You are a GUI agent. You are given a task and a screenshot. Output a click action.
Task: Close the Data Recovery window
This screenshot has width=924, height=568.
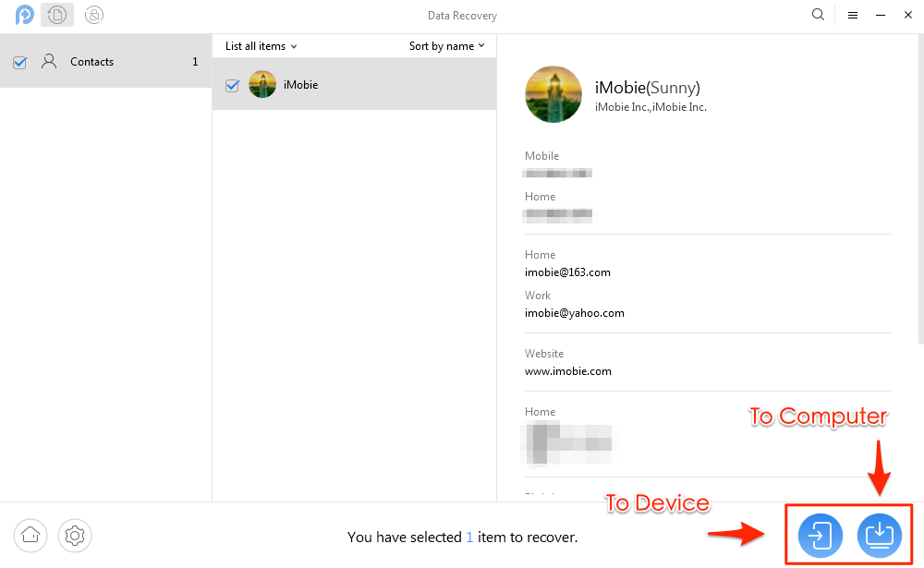(908, 16)
